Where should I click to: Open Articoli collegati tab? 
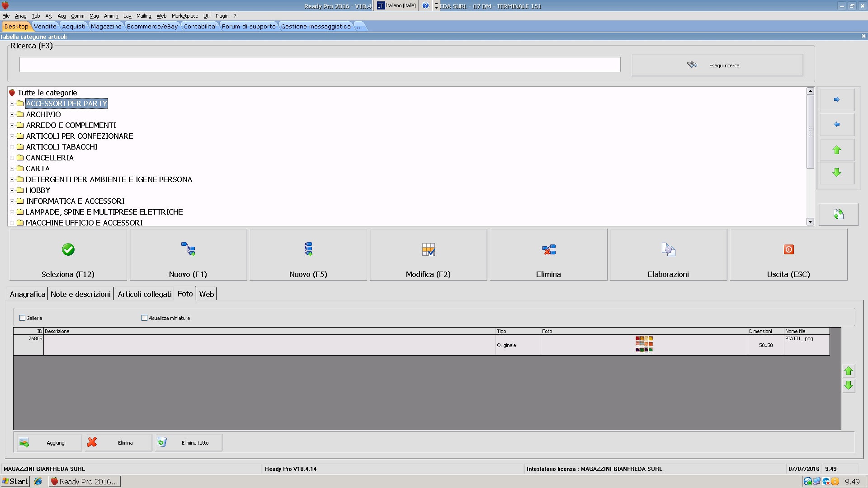click(145, 294)
